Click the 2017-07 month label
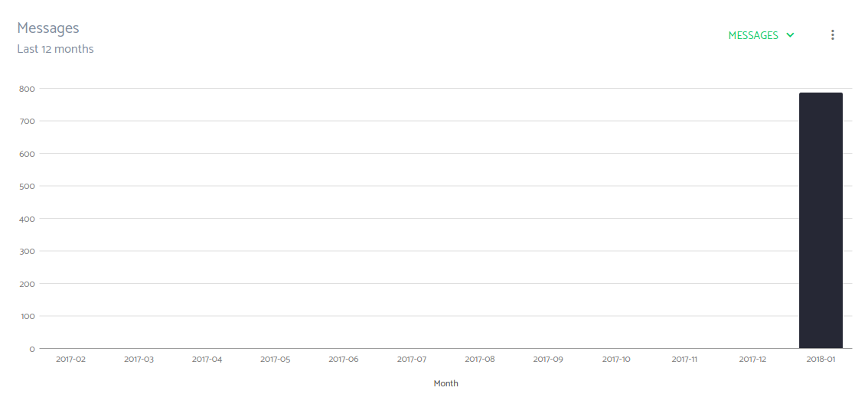The width and height of the screenshot is (868, 407). coord(412,359)
